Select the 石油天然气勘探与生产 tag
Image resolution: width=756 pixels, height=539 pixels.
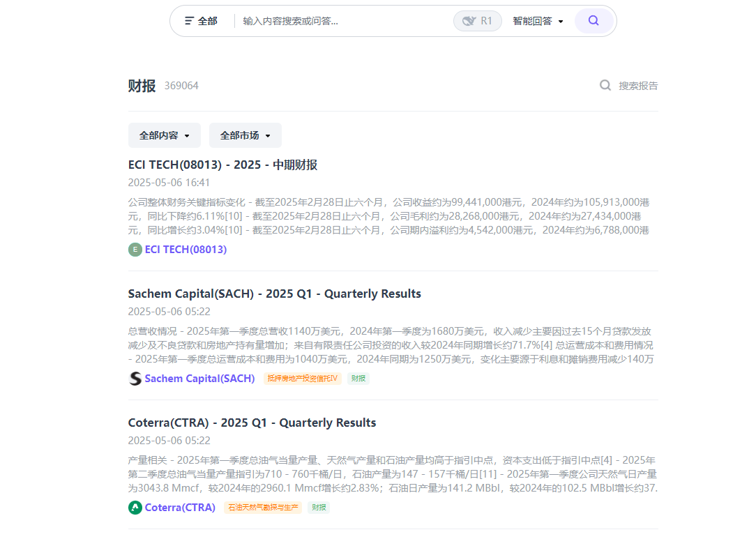263,508
